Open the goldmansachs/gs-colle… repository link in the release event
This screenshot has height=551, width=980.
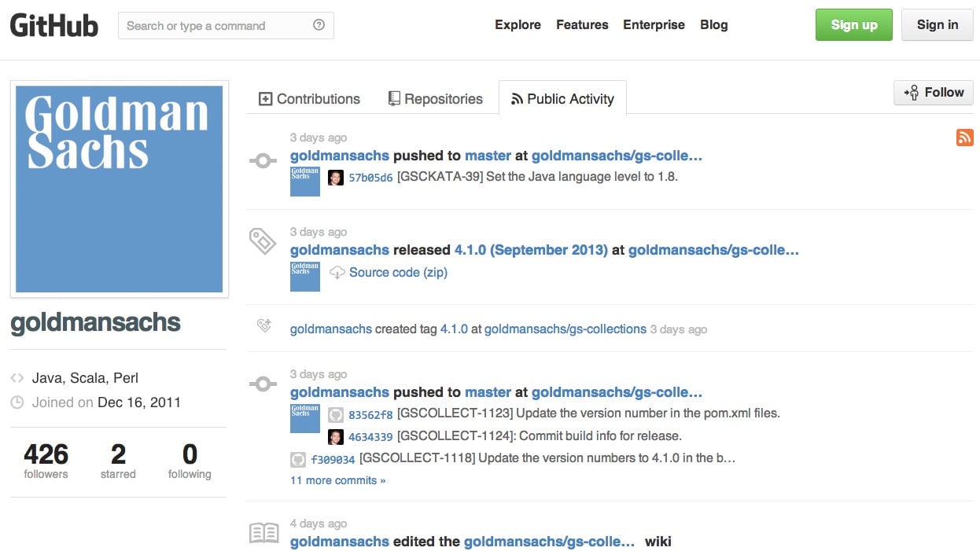[x=713, y=250]
